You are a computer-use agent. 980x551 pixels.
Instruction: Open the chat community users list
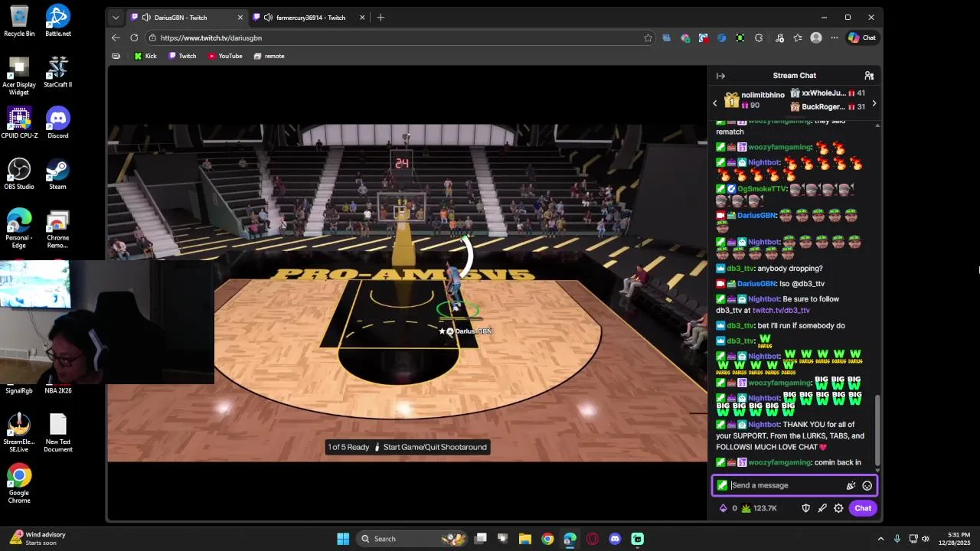pos(869,76)
